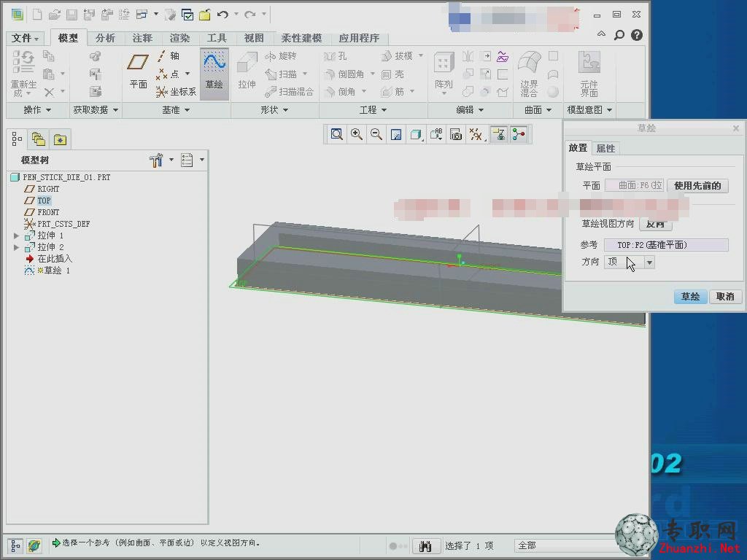The width and height of the screenshot is (747, 560).
Task: Open the 文件 (File) menu
Action: [25, 38]
